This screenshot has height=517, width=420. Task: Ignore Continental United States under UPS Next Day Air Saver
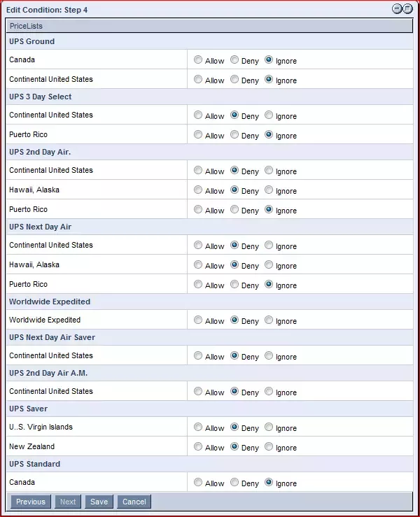(x=269, y=355)
